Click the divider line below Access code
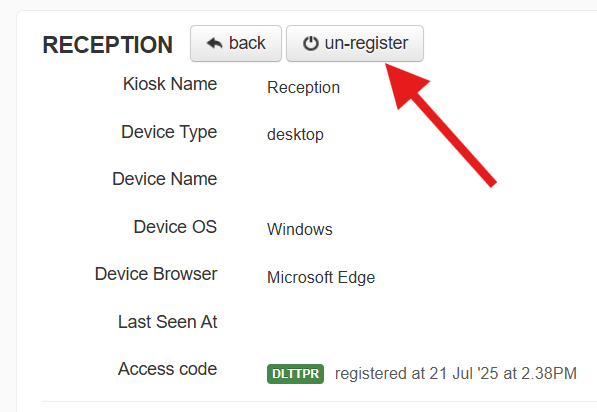Viewport: 597px width, 412px height. tap(319, 401)
